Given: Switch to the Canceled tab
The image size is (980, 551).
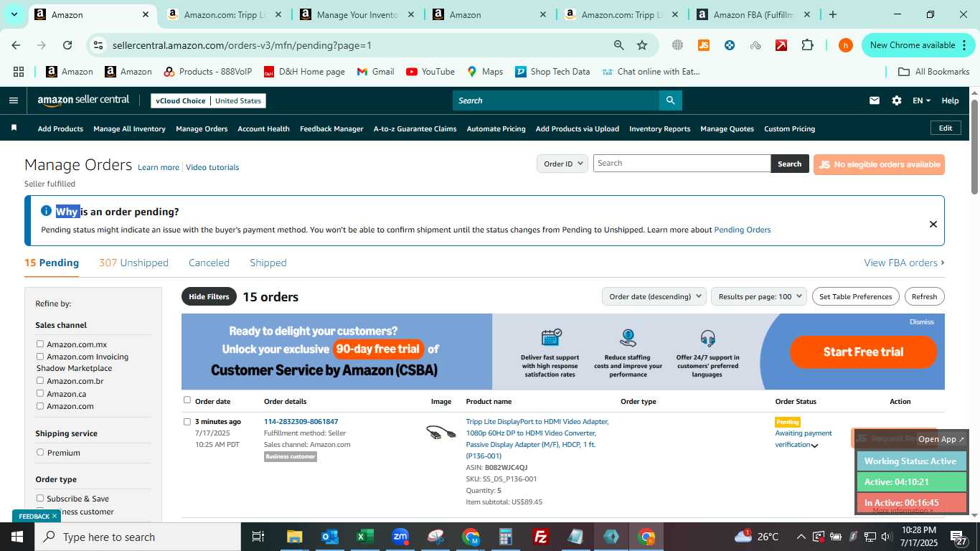Looking at the screenshot, I should [209, 263].
